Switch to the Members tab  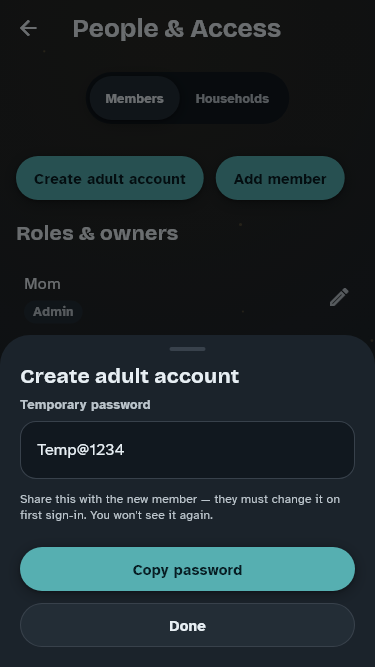134,98
